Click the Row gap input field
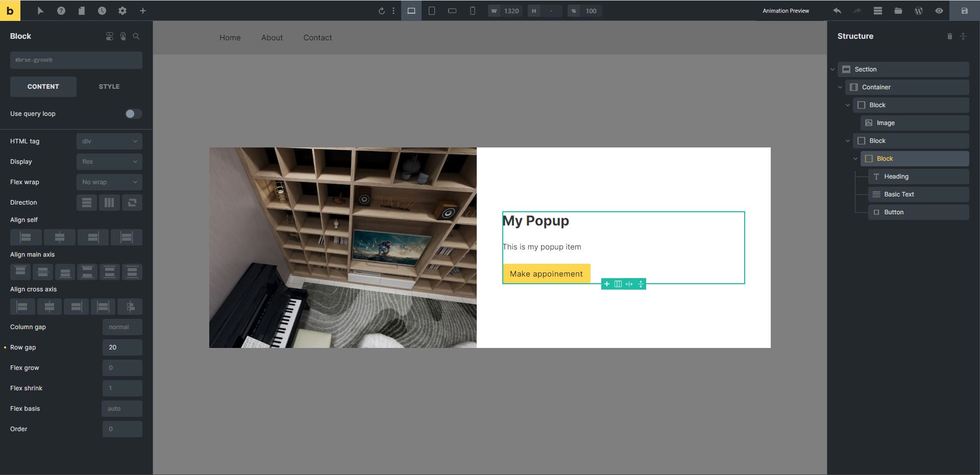980x475 pixels. tap(122, 347)
